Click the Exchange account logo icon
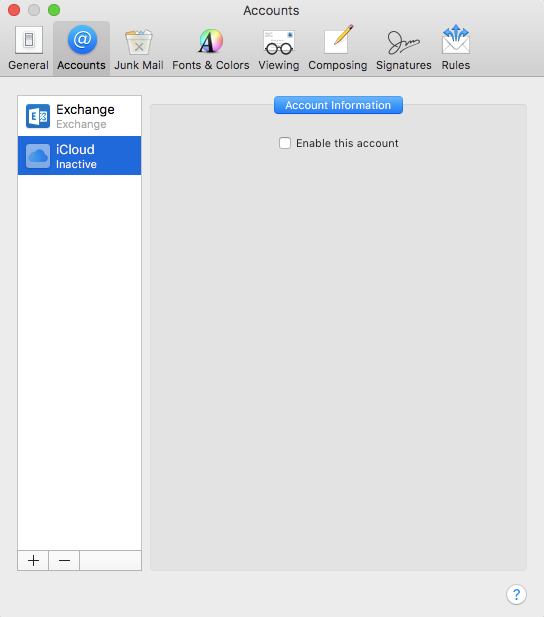 38,116
